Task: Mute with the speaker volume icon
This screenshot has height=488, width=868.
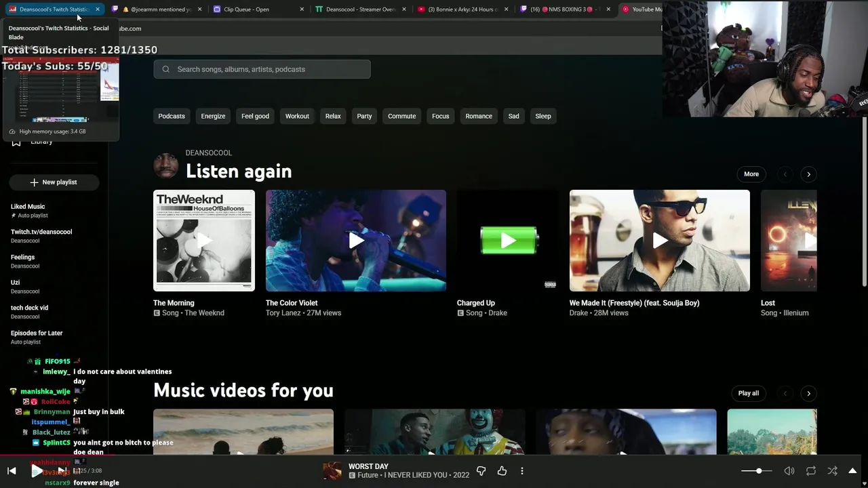Action: click(x=789, y=471)
